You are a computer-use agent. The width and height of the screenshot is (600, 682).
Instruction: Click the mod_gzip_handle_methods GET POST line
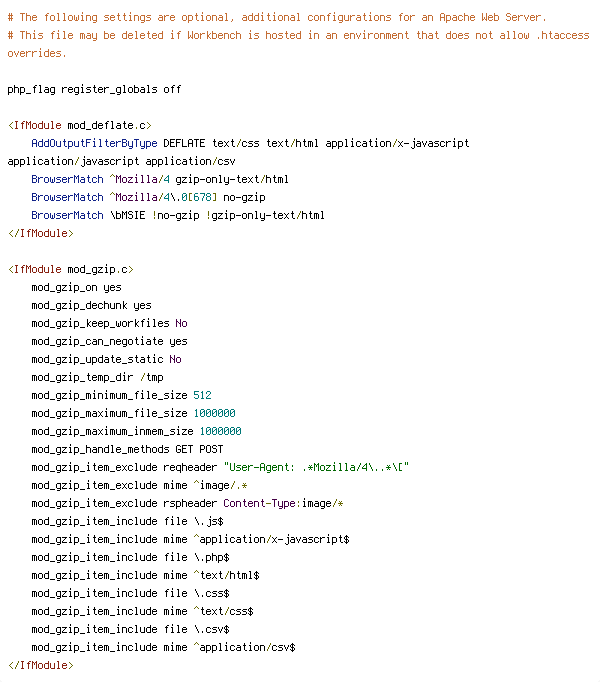tap(127, 449)
